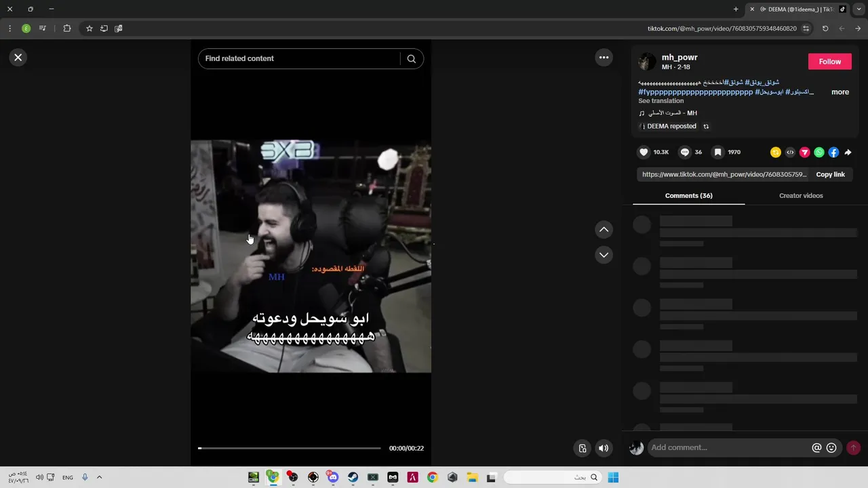Open comments via speech bubble icon

(x=684, y=152)
